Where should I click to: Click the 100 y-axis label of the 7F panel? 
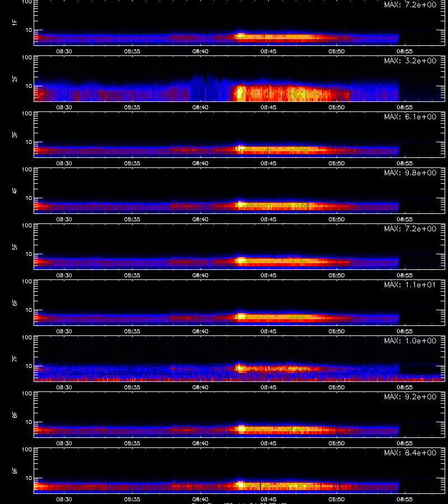click(x=27, y=338)
